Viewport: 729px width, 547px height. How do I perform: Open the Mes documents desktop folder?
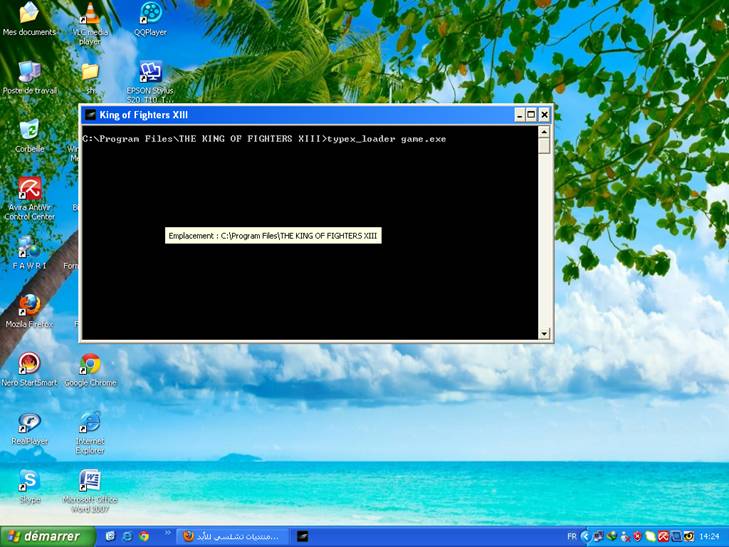[x=29, y=19]
